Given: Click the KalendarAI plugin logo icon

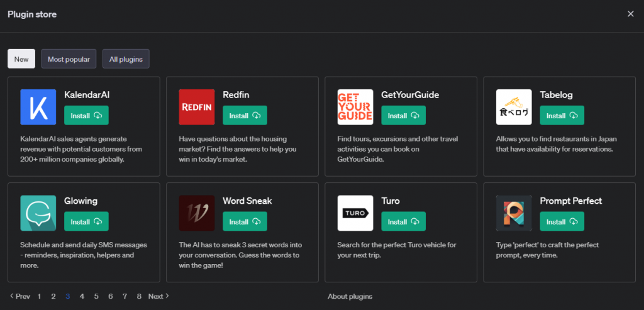Looking at the screenshot, I should (38, 107).
